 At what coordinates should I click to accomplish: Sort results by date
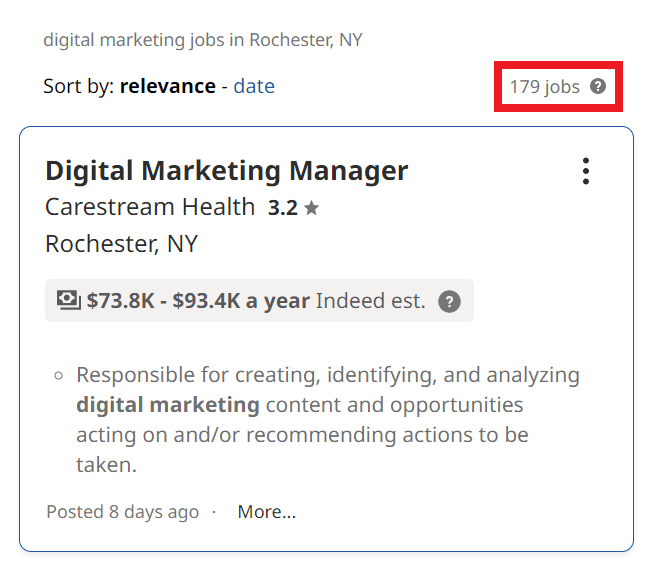[254, 86]
